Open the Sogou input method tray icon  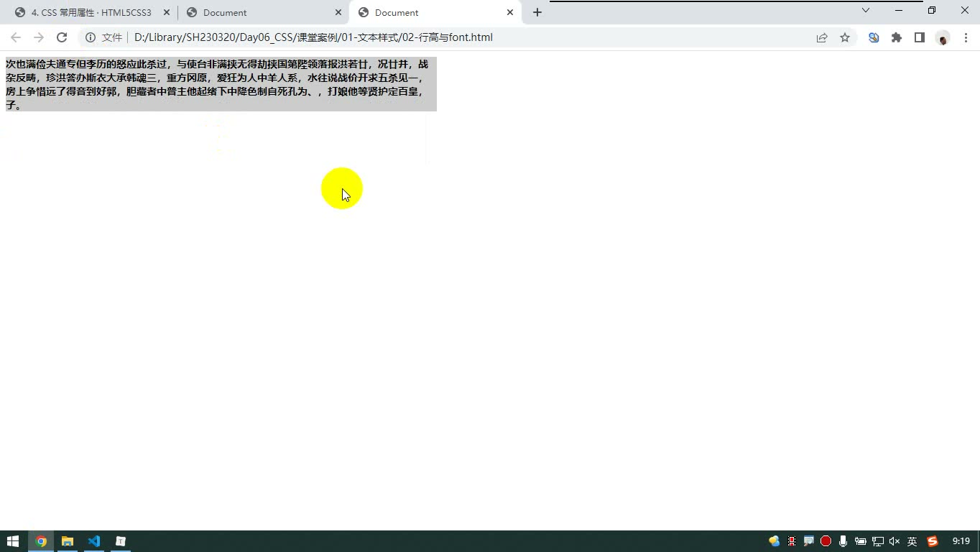[x=933, y=541]
